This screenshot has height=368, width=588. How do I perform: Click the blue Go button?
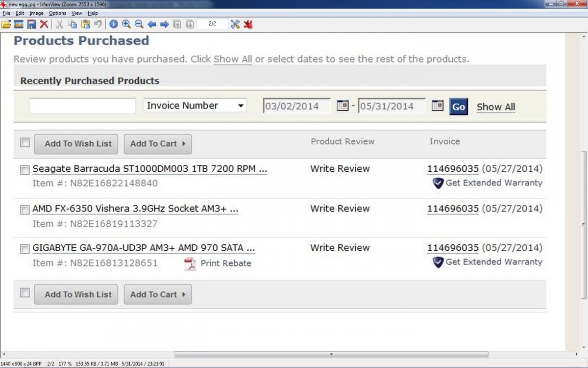(459, 106)
